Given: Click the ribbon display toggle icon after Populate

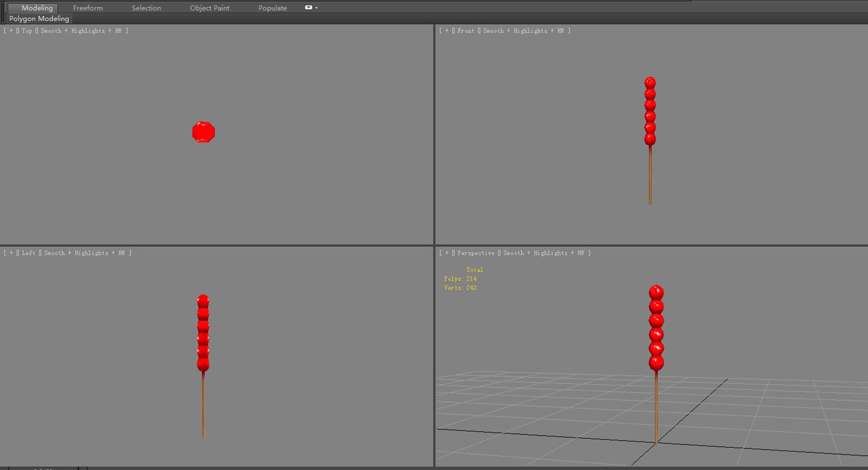Looking at the screenshot, I should click(x=308, y=7).
